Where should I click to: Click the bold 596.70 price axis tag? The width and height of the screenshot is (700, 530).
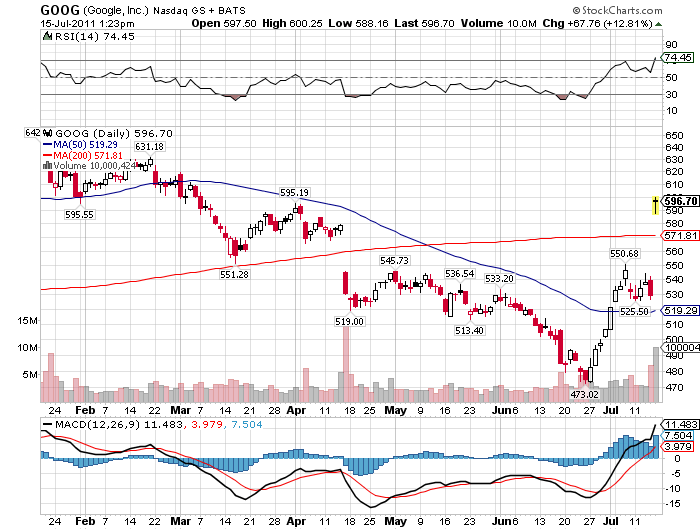680,201
